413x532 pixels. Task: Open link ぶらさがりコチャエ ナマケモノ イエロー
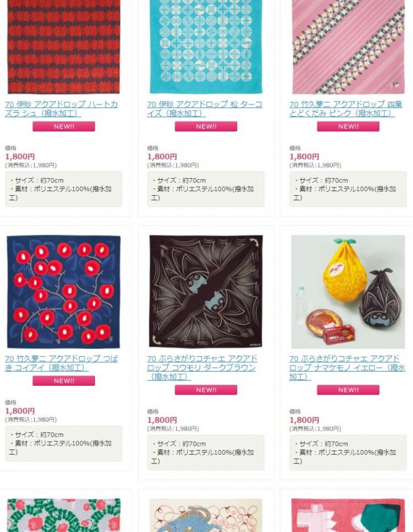(x=347, y=367)
